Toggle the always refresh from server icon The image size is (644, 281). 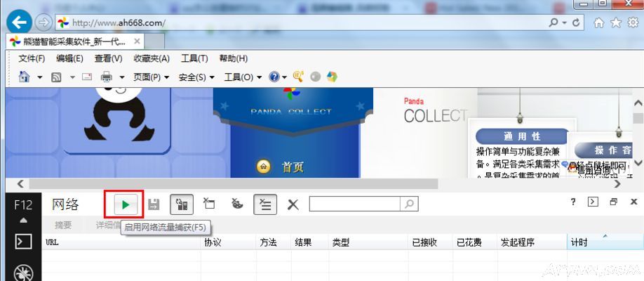coord(182,204)
